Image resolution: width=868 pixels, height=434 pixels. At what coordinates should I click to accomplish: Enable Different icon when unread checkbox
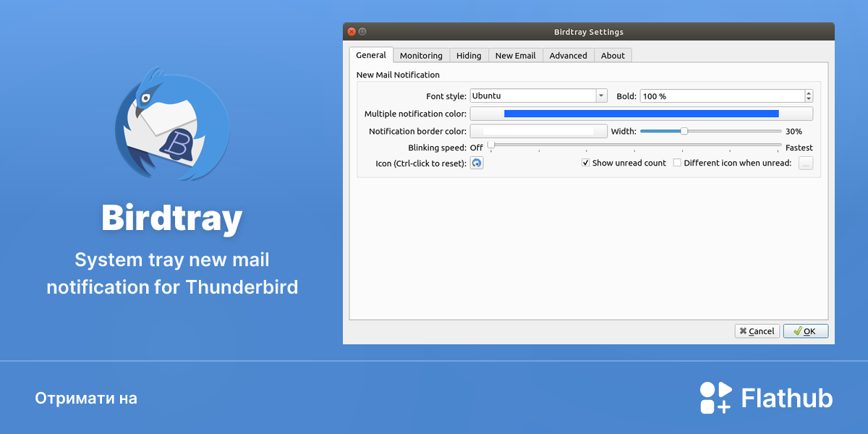(677, 163)
